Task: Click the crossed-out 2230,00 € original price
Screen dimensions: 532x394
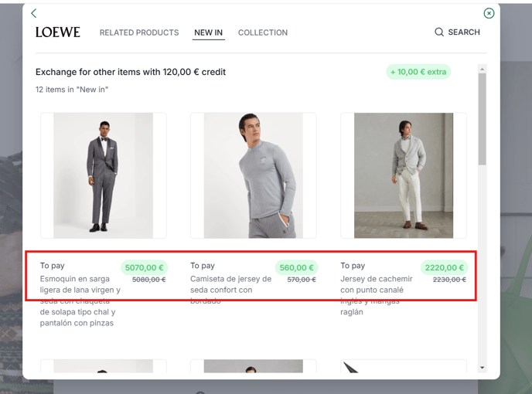Action: pyautogui.click(x=449, y=280)
